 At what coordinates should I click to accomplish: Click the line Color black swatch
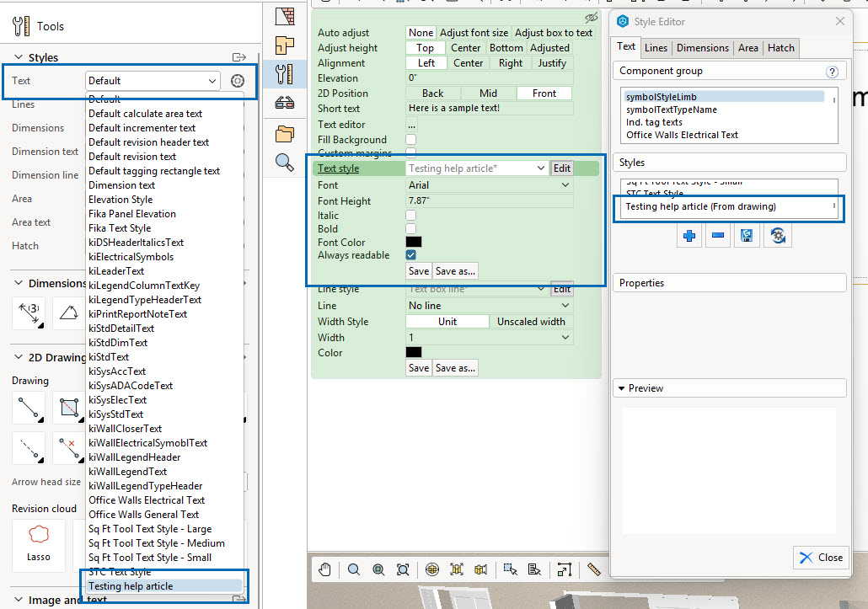coord(414,352)
